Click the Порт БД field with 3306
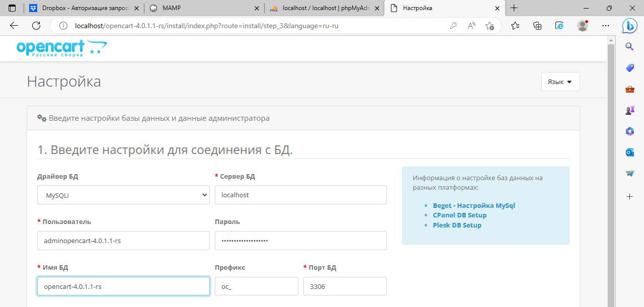 (345, 286)
